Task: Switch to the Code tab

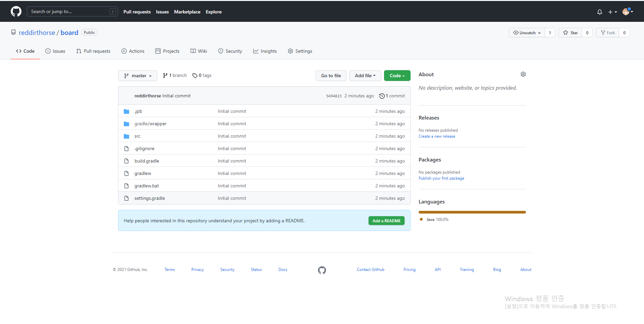Action: click(25, 51)
